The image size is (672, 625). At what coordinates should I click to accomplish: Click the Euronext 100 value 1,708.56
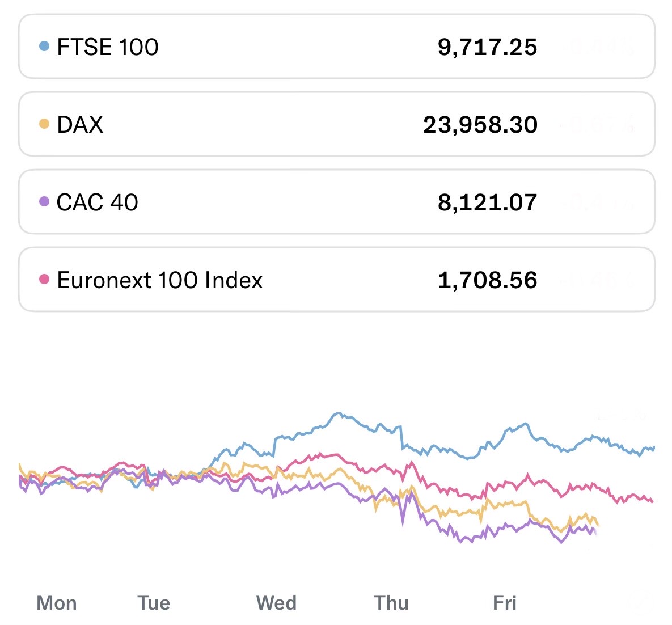coord(487,280)
